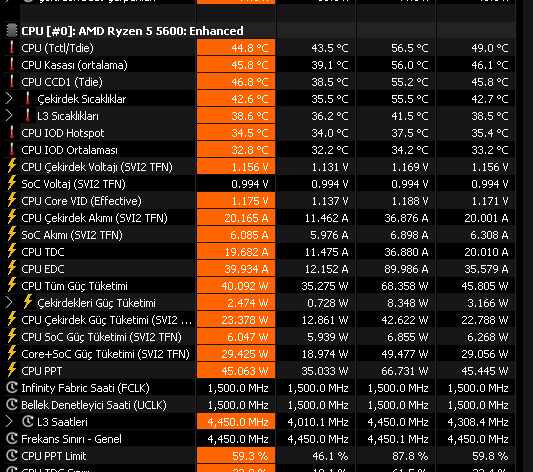Click the current value 20.165 A

246,218
